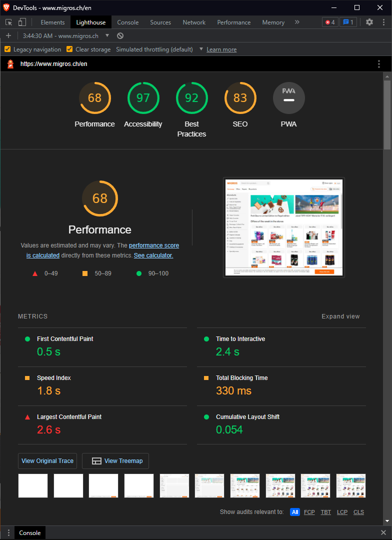
Task: Click the View Treemap button
Action: 115,461
